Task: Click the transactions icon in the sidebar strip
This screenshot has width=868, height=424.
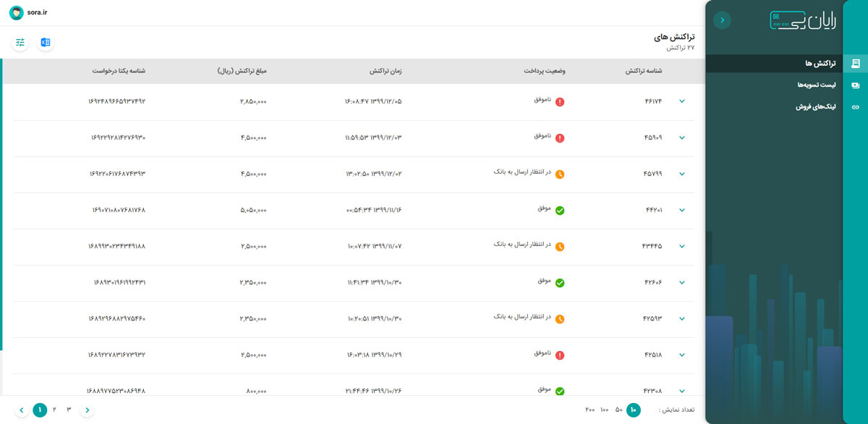Action: pyautogui.click(x=856, y=64)
